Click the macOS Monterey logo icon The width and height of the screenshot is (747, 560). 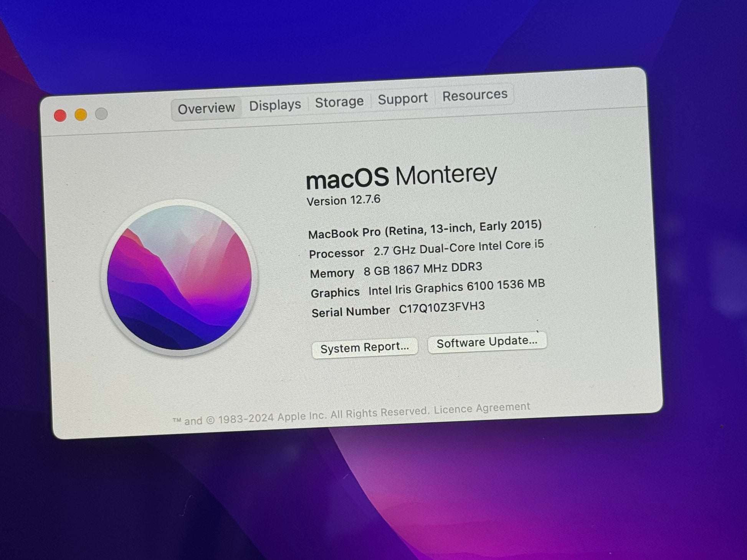point(179,277)
